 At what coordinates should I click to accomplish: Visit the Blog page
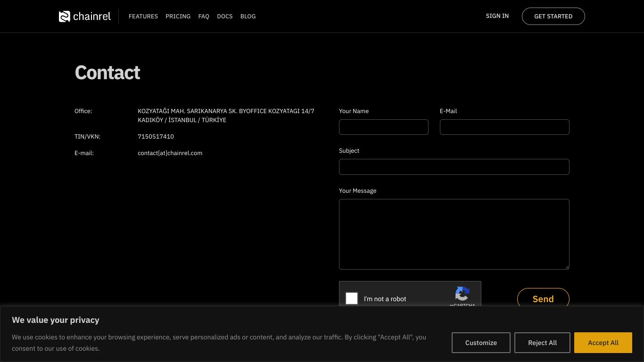pyautogui.click(x=248, y=16)
